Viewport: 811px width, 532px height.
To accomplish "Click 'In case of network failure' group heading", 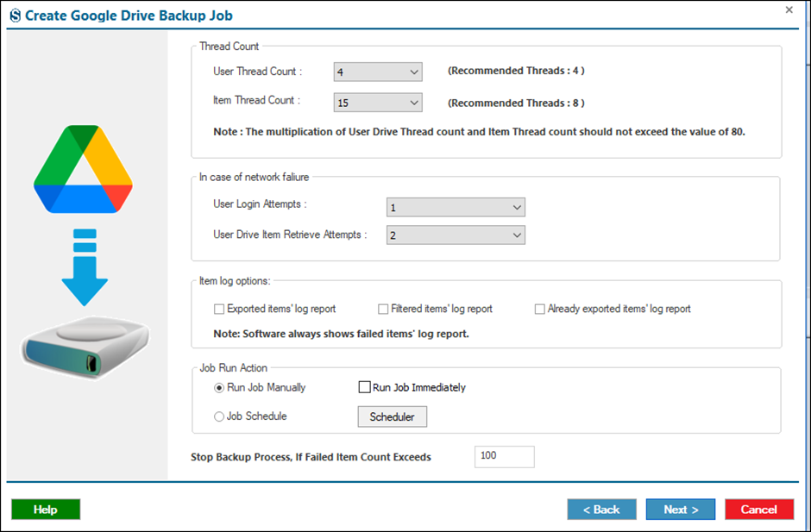I will tap(254, 178).
